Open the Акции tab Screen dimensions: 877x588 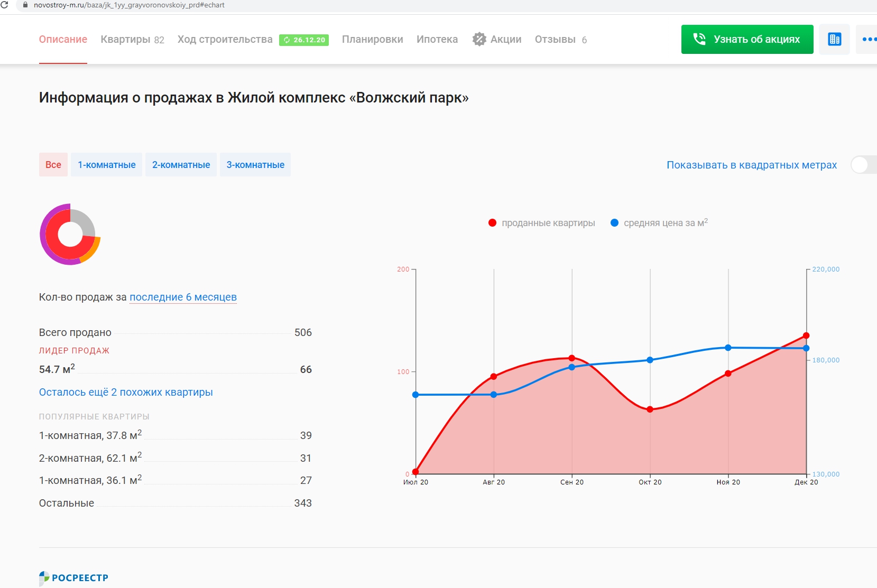pos(506,40)
